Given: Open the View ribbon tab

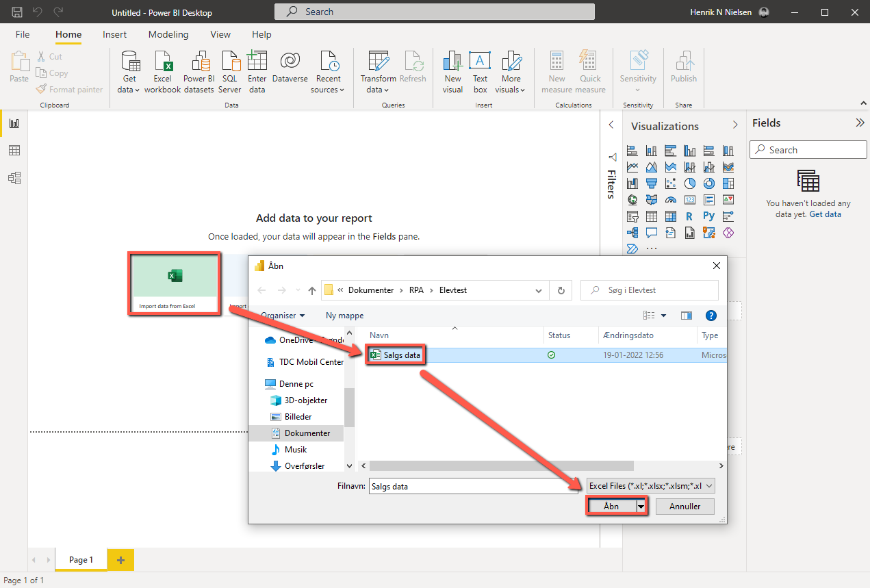Looking at the screenshot, I should click(x=220, y=34).
